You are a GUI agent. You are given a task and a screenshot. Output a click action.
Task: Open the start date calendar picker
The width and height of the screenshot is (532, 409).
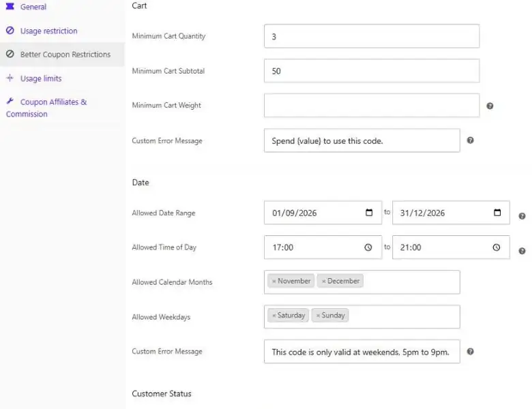pyautogui.click(x=369, y=212)
